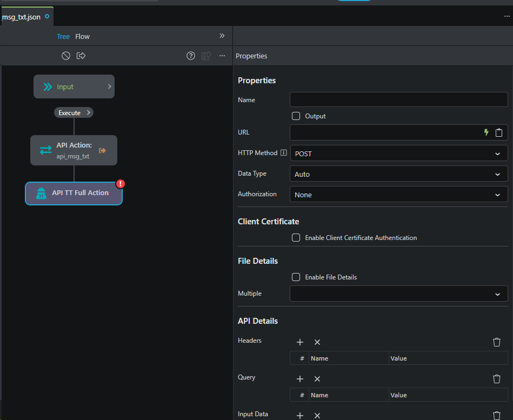Screen dimensions: 513x420
Task: Enable Client Certificate Authentication checkbox
Action: click(296, 237)
